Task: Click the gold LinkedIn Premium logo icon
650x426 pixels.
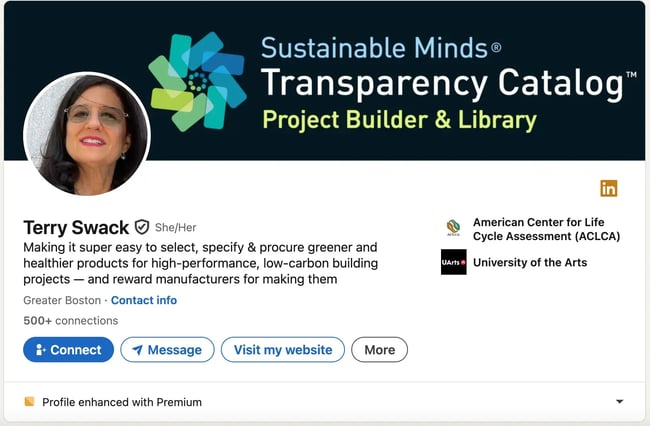Action: coord(608,188)
